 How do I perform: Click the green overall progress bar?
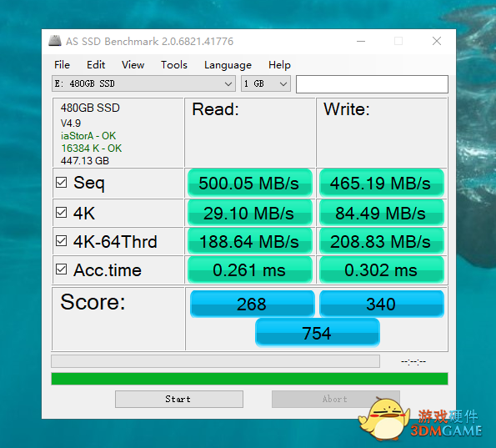(x=249, y=379)
